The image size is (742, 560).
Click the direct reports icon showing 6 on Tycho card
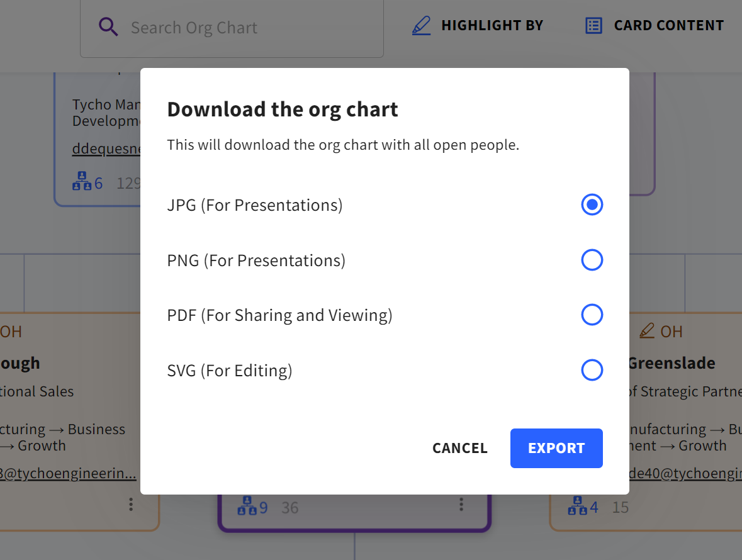tap(82, 181)
